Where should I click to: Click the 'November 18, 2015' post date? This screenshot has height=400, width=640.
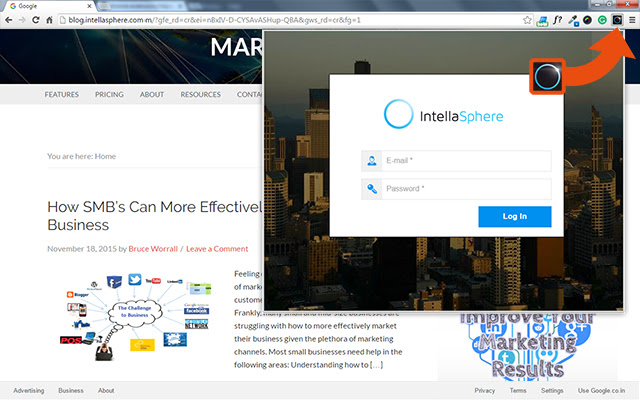[82, 249]
